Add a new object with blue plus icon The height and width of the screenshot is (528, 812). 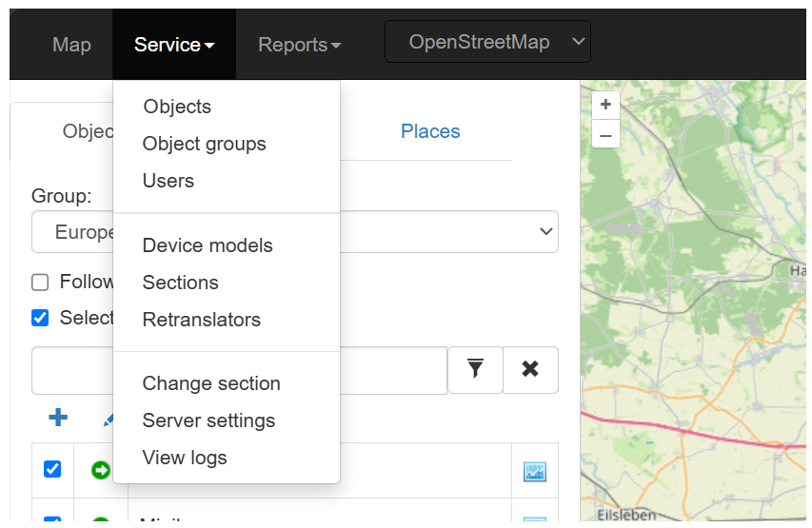coord(58,418)
